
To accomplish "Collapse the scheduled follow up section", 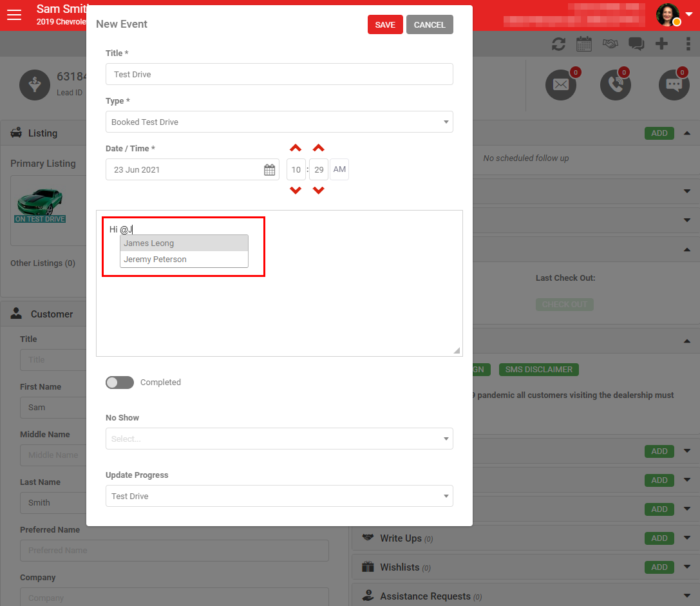I will coord(687,133).
